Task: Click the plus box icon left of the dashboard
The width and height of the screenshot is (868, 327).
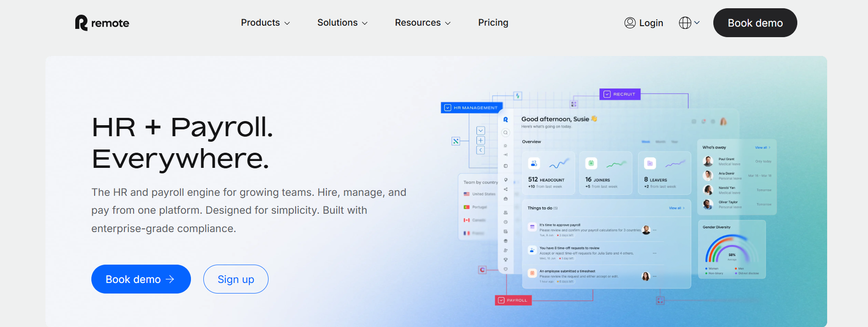Action: click(x=481, y=140)
